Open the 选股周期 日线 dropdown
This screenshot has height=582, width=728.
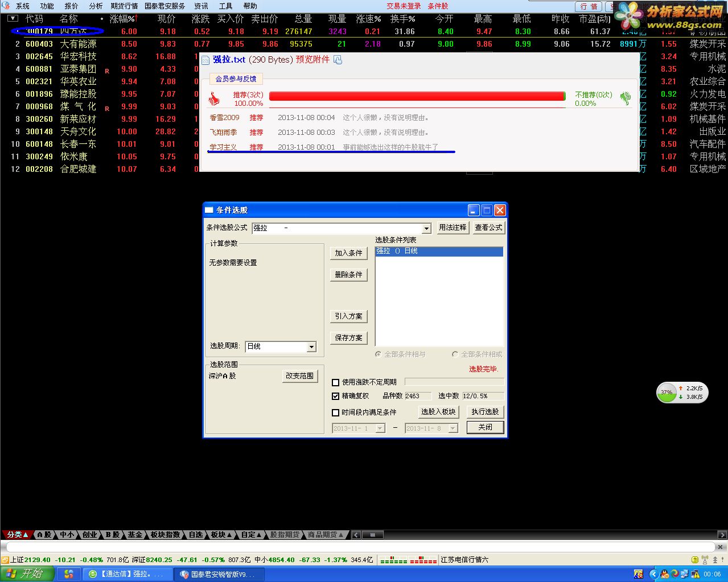coord(311,346)
